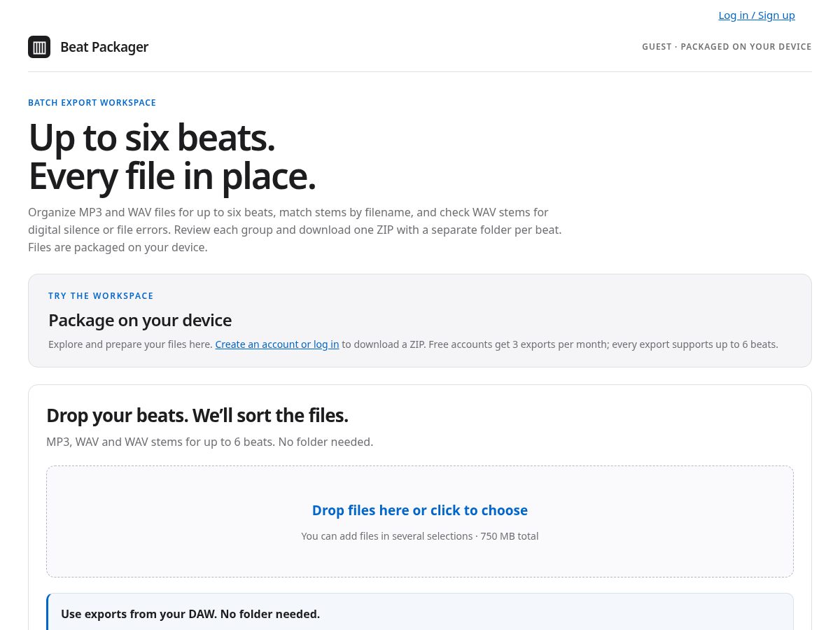Click the Beat Packager brand name
This screenshot has height=630, width=840.
pos(104,47)
